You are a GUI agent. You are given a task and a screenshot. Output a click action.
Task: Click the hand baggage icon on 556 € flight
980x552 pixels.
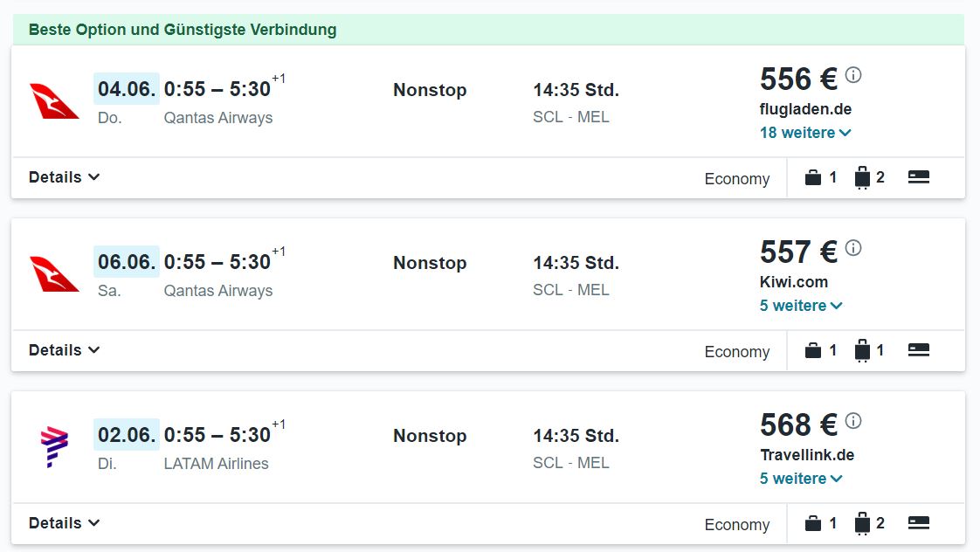(x=812, y=177)
